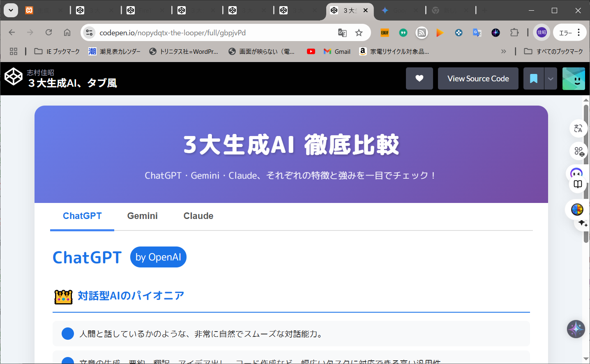Viewport: 590px width, 364px height.
Task: Click the address bar URL
Action: pyautogui.click(x=173, y=32)
